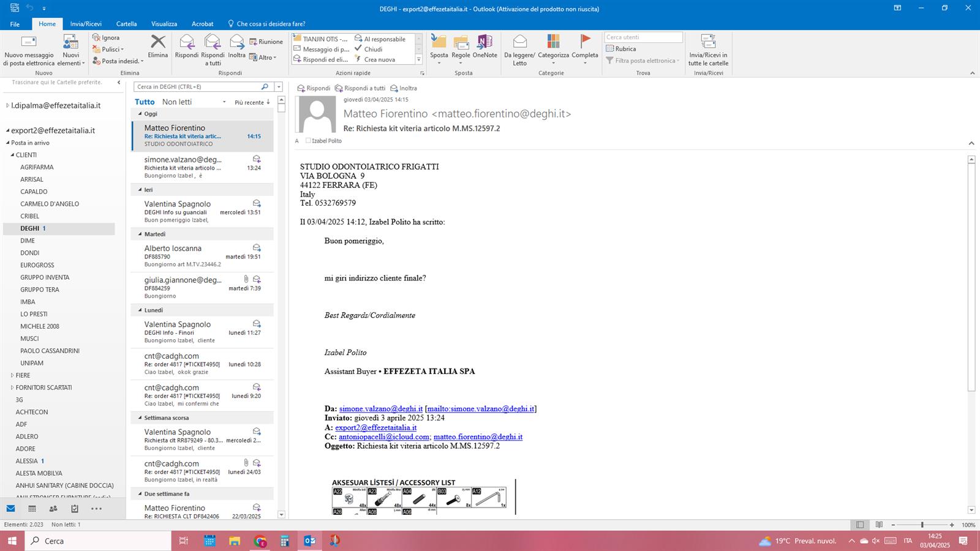
Task: Open the Visualizza ribbon tab
Action: click(164, 24)
